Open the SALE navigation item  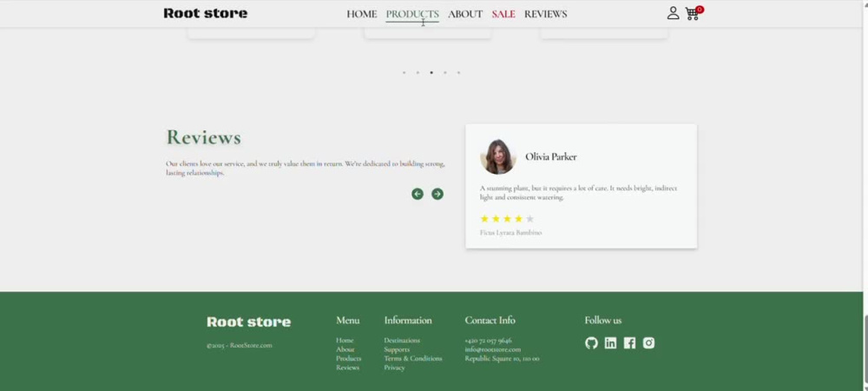[x=503, y=15]
